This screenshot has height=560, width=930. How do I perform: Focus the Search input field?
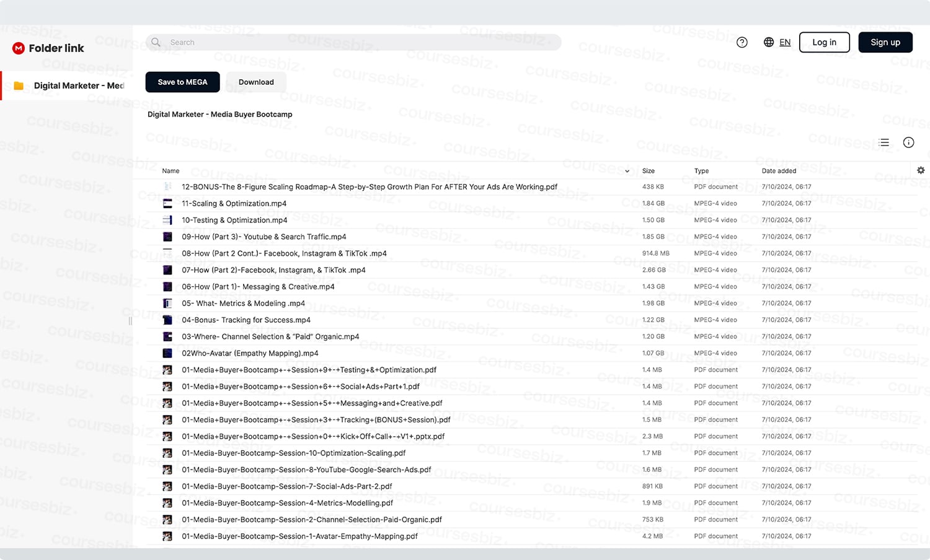(353, 42)
